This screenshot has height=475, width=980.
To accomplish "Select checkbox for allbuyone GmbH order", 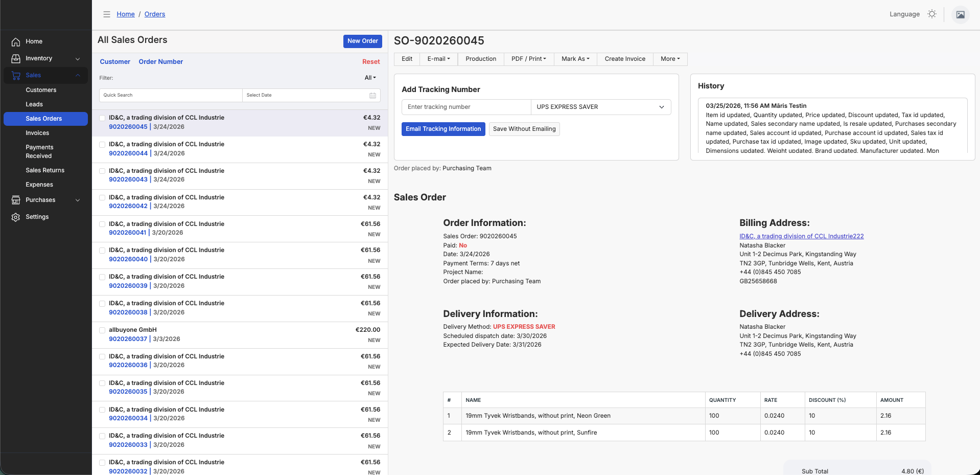I will pos(102,330).
